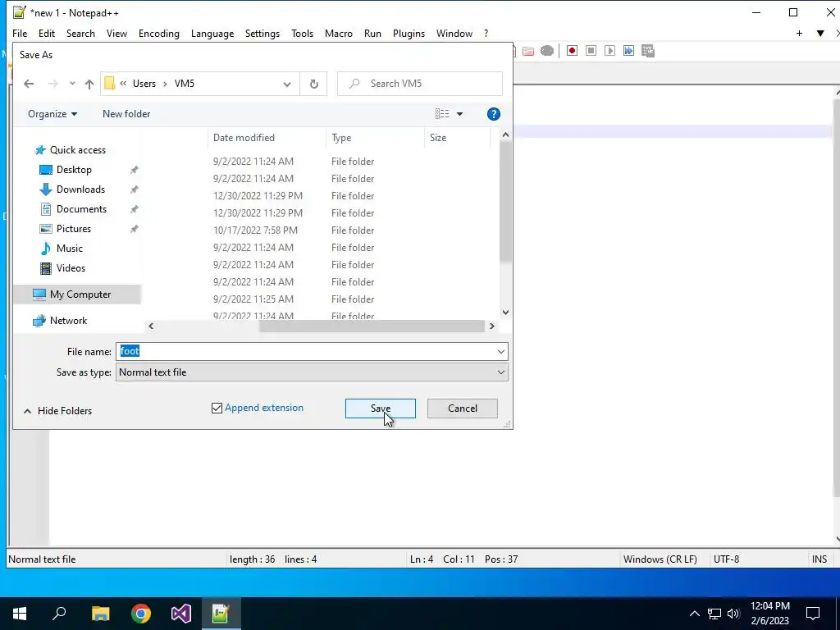Open taskbar search magnifier

click(59, 614)
